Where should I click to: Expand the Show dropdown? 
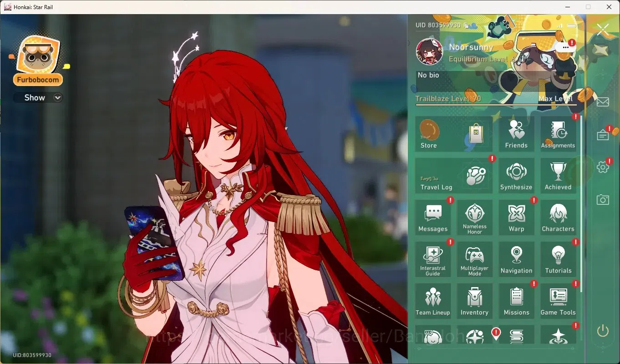coord(38,97)
